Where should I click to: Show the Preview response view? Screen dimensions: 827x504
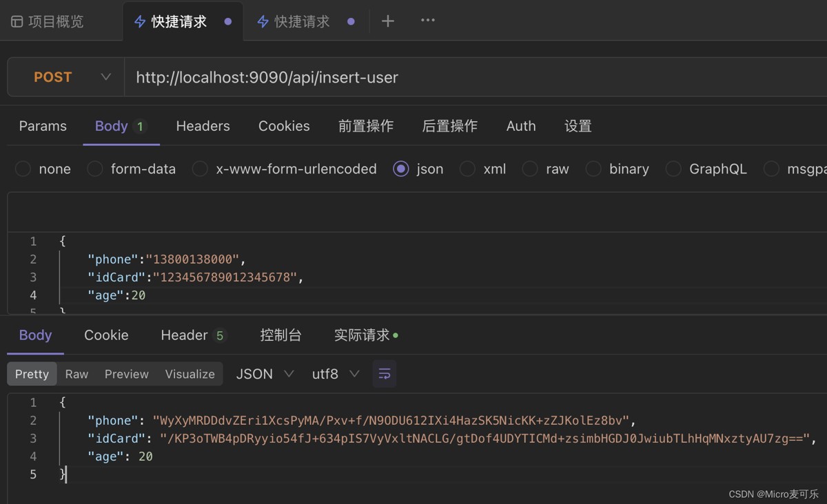126,374
